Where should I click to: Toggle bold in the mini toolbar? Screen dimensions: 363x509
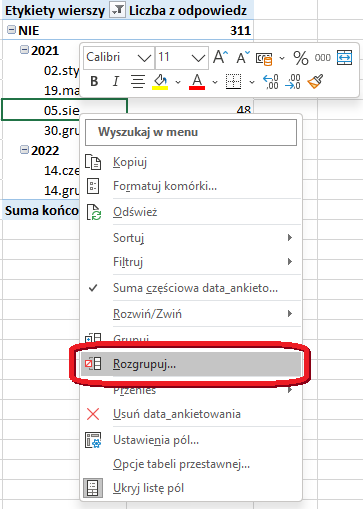coord(94,81)
